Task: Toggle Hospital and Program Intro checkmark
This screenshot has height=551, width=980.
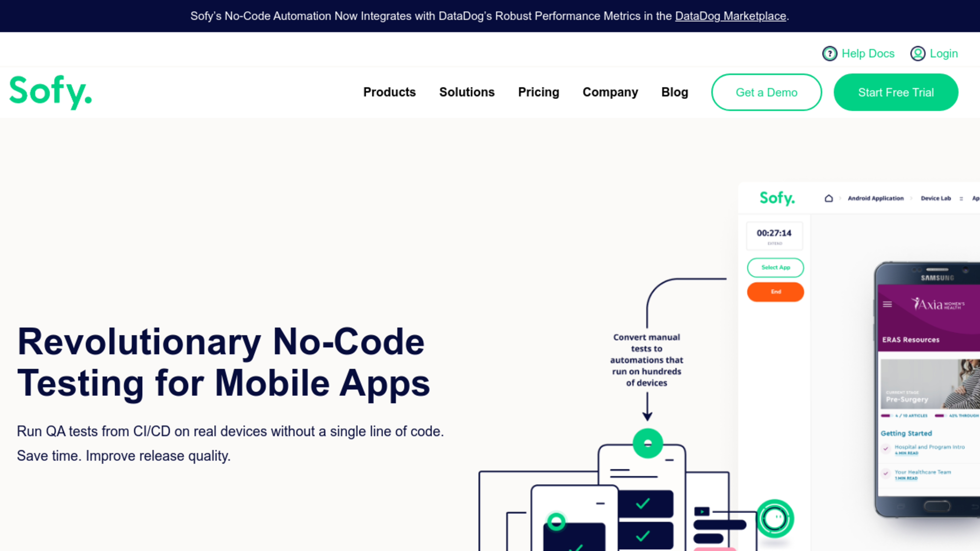Action: pyautogui.click(x=886, y=449)
